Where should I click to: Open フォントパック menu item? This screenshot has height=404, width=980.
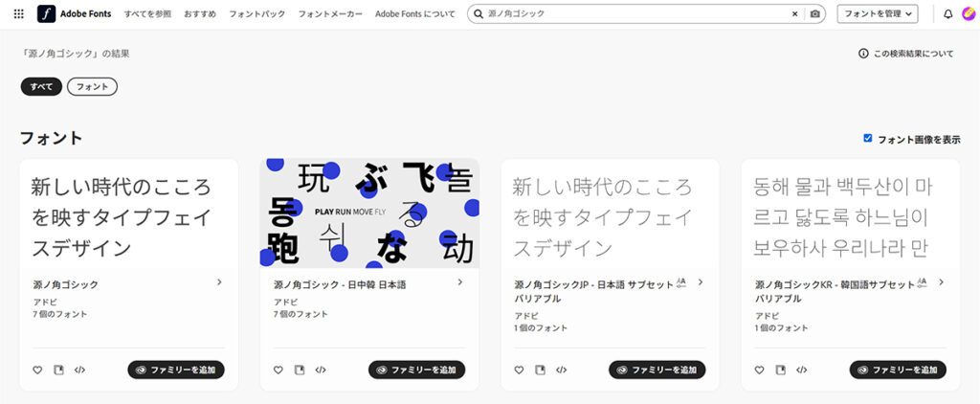pos(256,13)
